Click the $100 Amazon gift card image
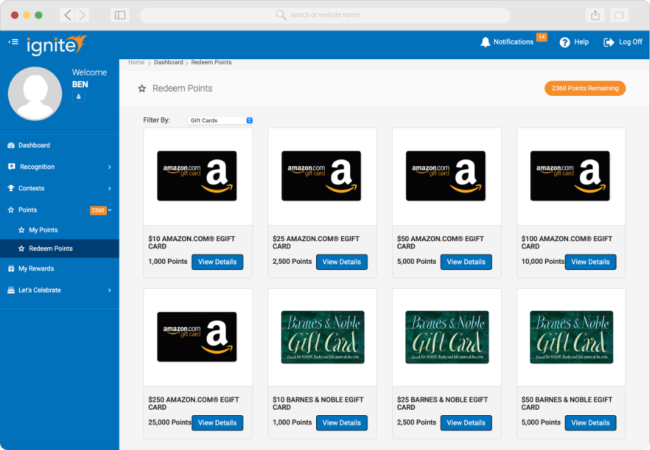Image resolution: width=650 pixels, height=450 pixels. (x=570, y=176)
